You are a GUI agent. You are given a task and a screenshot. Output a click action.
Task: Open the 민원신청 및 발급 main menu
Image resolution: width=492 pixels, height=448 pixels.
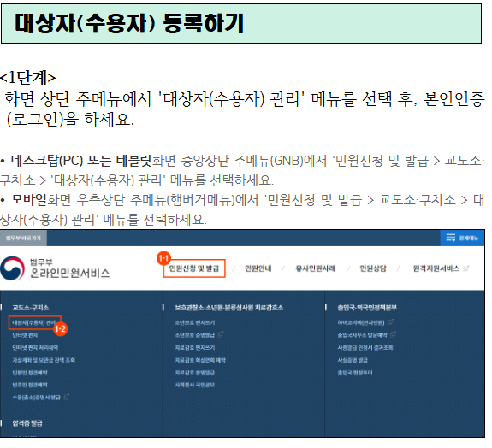coord(194,268)
